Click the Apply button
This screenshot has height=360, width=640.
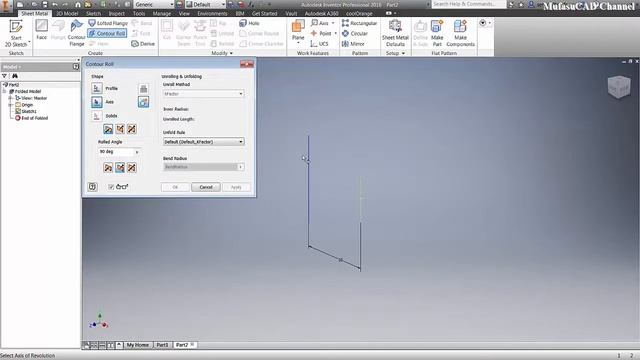click(x=236, y=187)
